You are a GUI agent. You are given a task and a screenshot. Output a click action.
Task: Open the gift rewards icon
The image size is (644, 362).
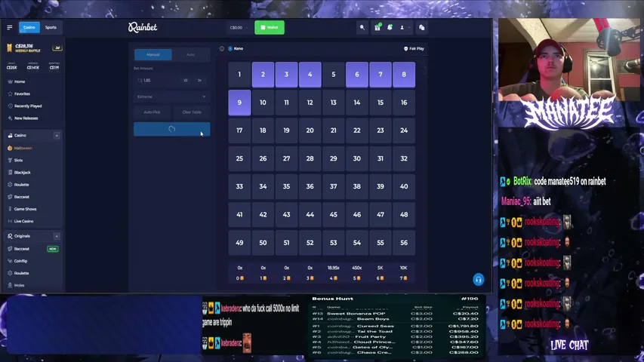pos(377,27)
